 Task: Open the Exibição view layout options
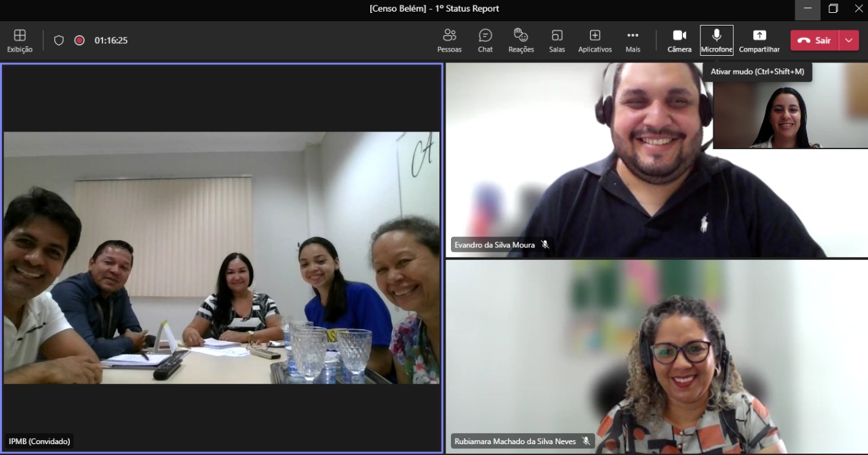click(x=20, y=41)
